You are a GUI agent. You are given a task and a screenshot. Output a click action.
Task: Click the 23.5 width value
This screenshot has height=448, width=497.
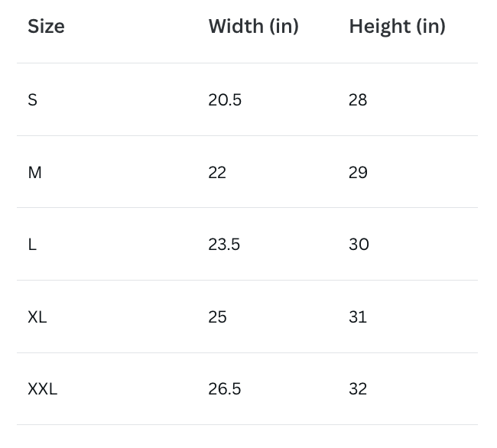click(224, 245)
